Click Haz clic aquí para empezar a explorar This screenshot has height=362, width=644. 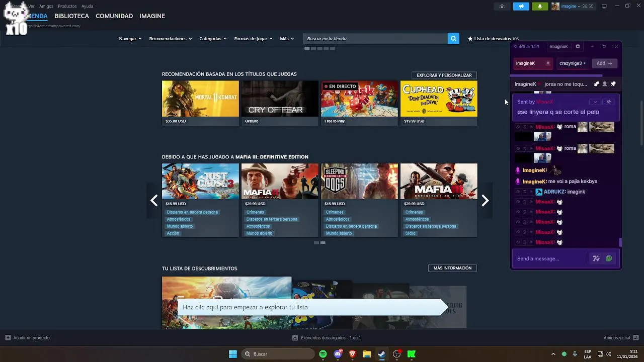pyautogui.click(x=312, y=307)
